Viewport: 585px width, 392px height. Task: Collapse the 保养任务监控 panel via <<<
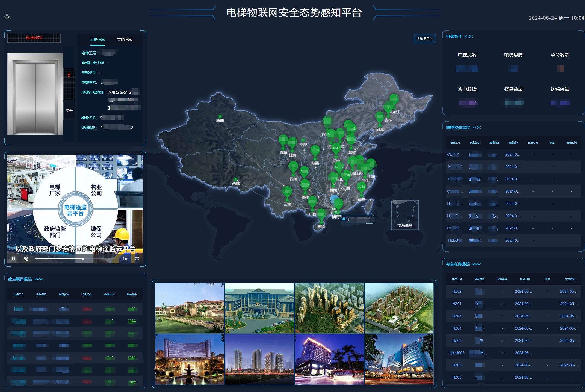coord(477,264)
